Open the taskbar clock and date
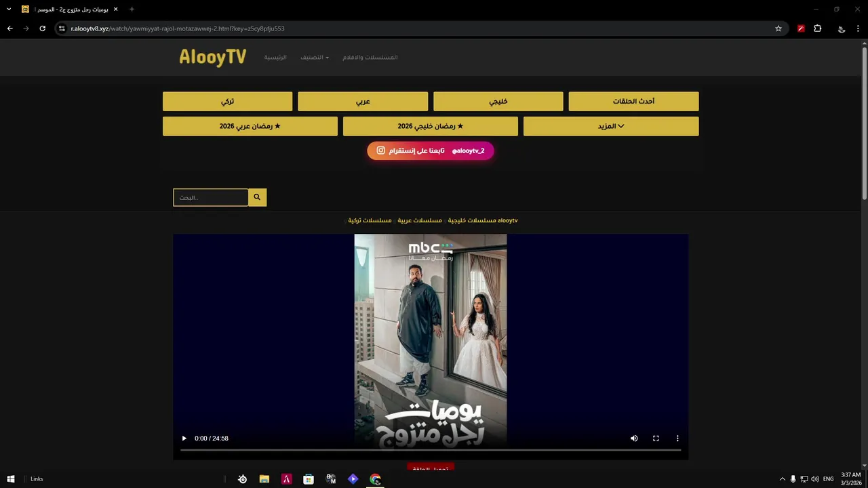The height and width of the screenshot is (488, 868). [850, 479]
